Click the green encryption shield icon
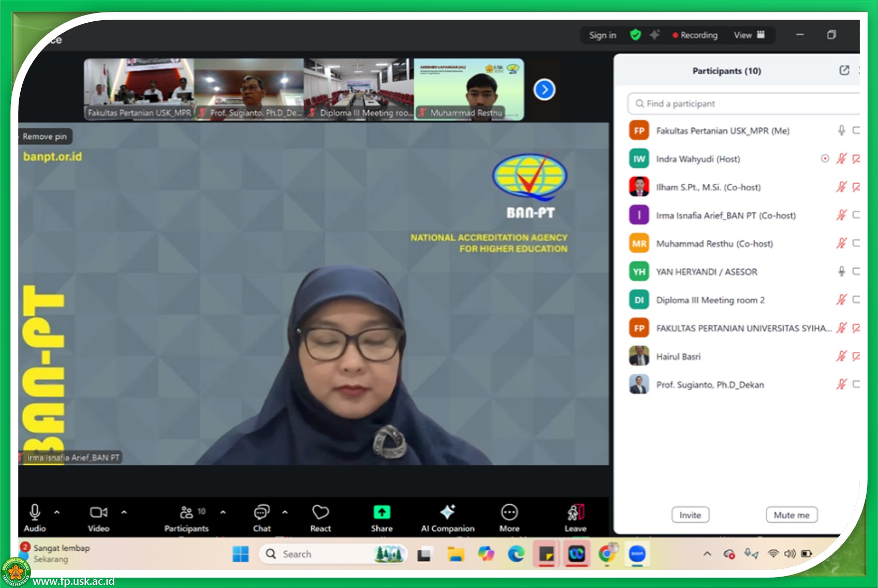The height and width of the screenshot is (588, 878). (x=636, y=35)
